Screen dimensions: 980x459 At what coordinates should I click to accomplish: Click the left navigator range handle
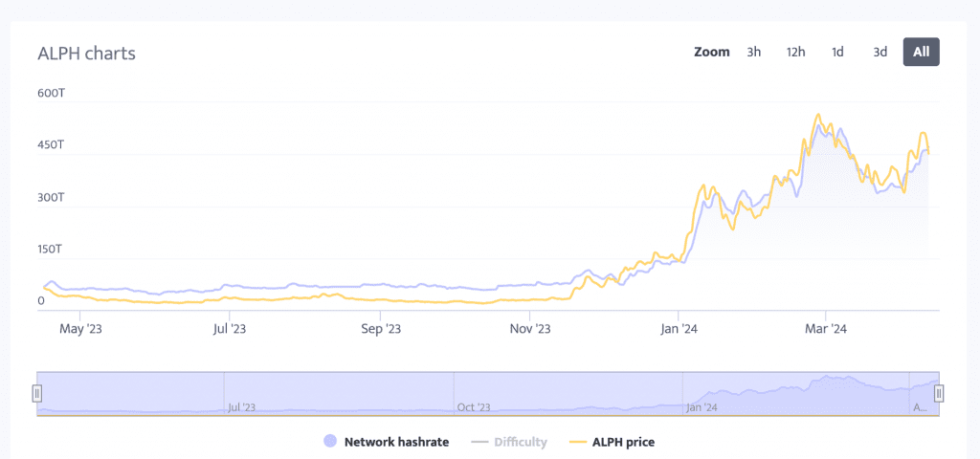tap(37, 393)
